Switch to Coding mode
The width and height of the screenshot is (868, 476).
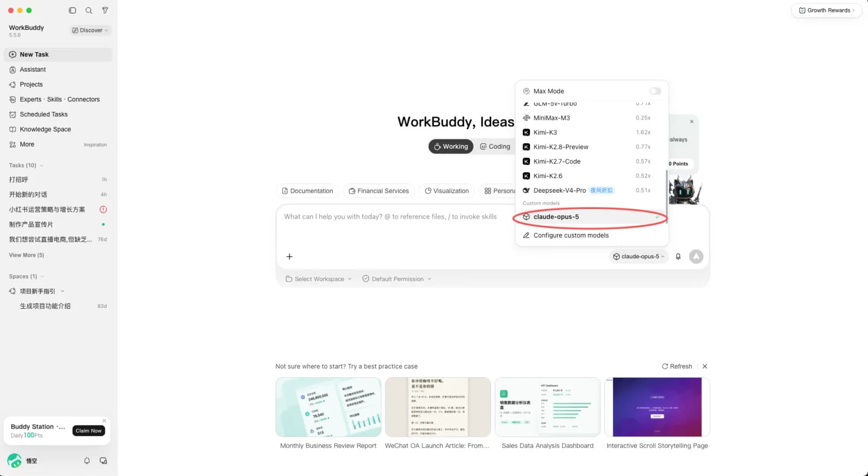(495, 147)
